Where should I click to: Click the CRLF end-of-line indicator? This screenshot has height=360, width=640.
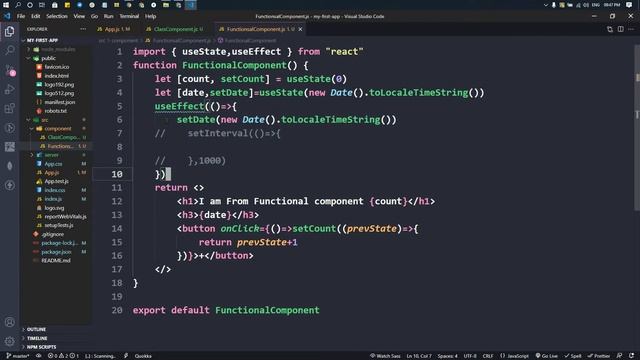(488, 356)
